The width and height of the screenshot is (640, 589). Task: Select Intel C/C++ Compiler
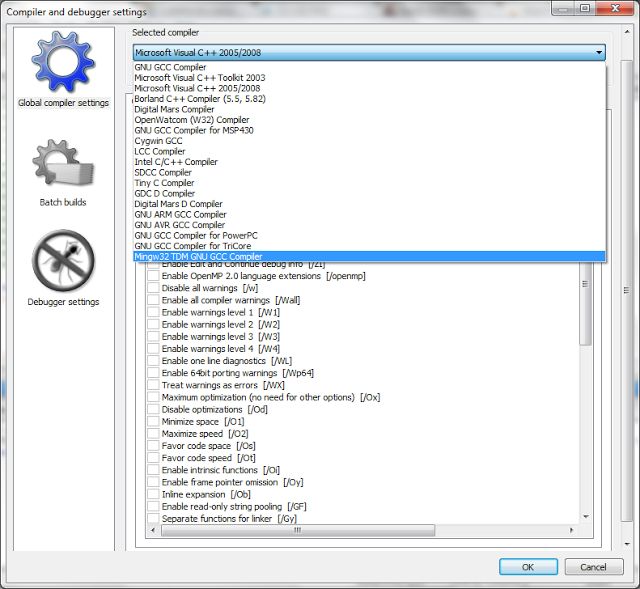pyautogui.click(x=369, y=162)
